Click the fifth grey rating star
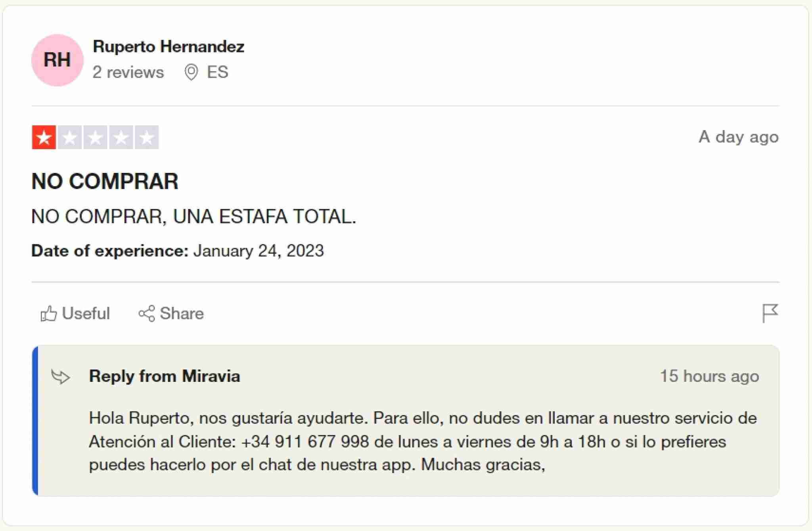812x531 pixels. click(147, 138)
